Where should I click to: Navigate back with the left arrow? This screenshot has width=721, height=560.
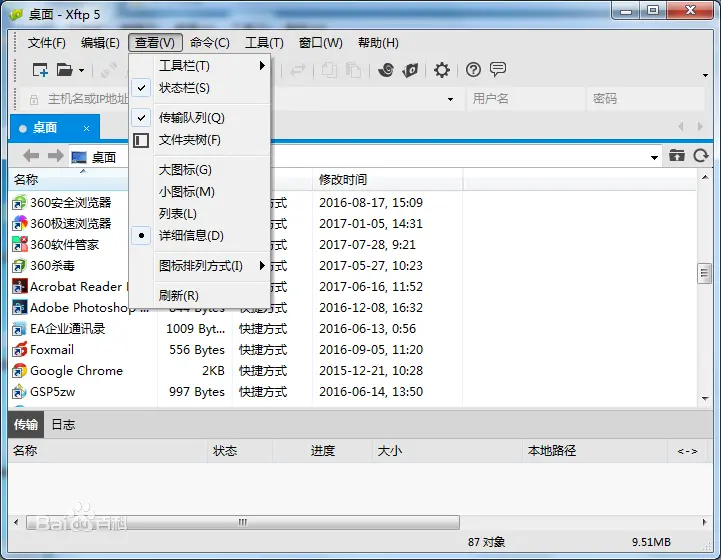(31, 156)
